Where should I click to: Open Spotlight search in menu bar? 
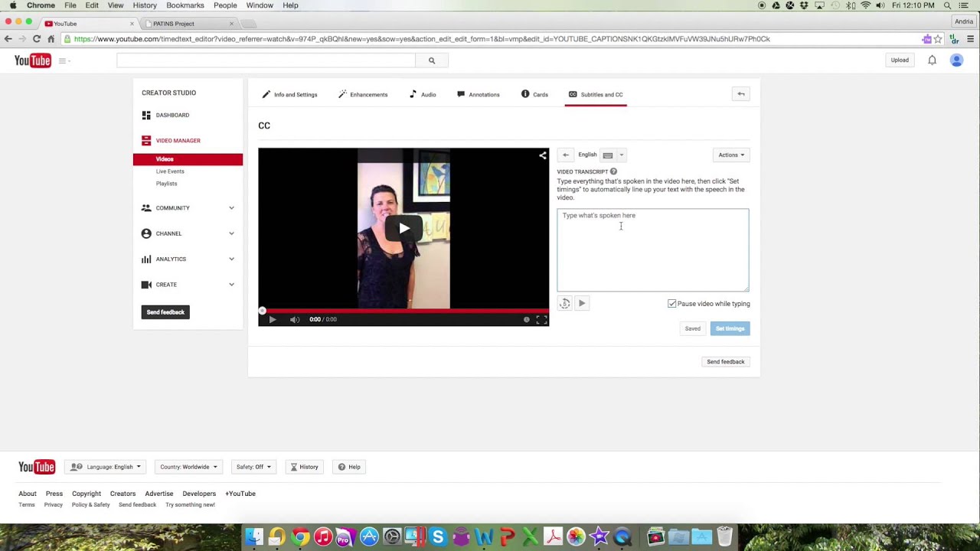tap(947, 5)
